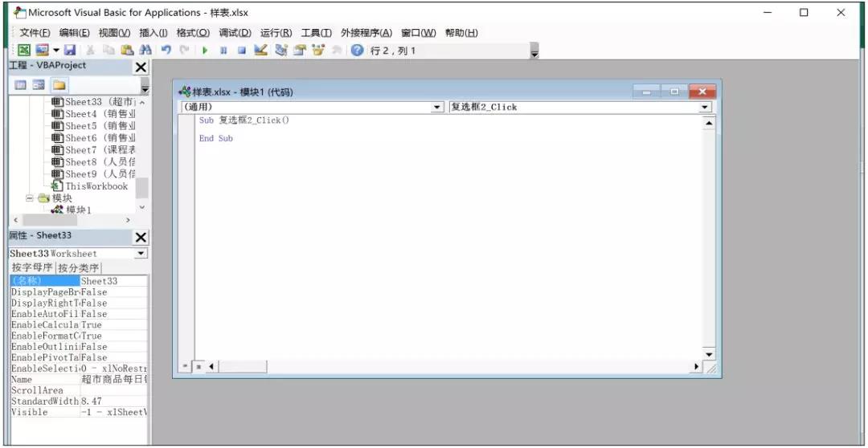The width and height of the screenshot is (868, 448).
Task: Open the dropdown arrow beside Insert UserForm
Action: pos(56,51)
